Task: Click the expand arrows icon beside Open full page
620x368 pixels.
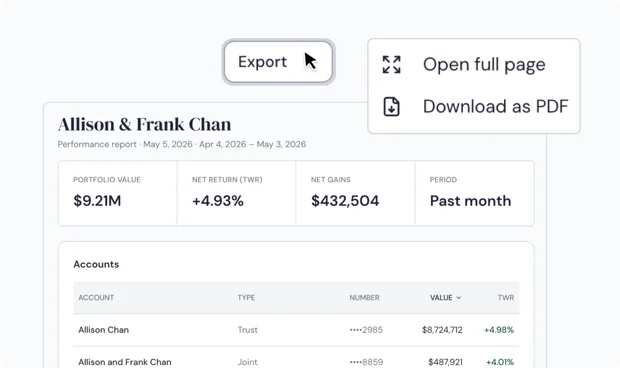Action: 391,64
